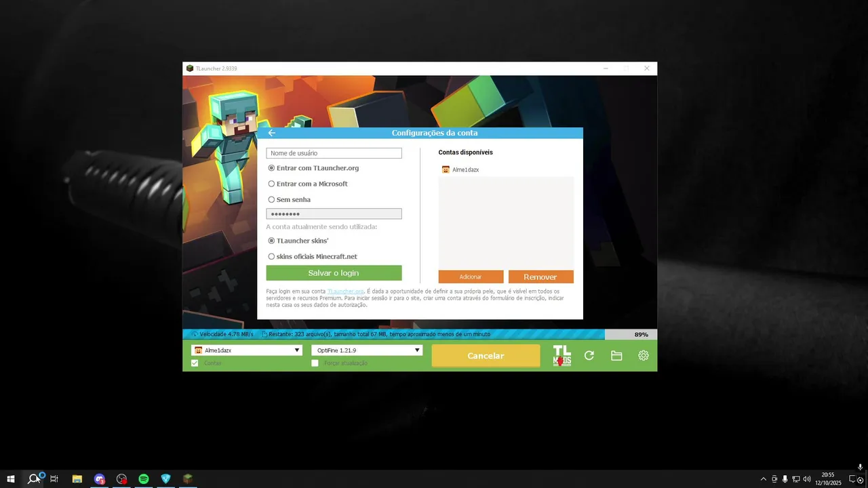
Task: Minimize the TLauncher window
Action: click(x=606, y=68)
